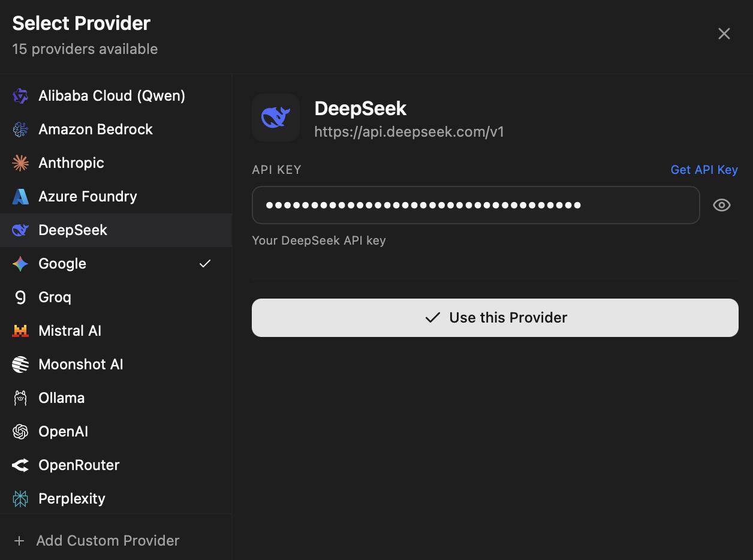Choose Azure Foundry from provider list
753x560 pixels.
tap(116, 197)
